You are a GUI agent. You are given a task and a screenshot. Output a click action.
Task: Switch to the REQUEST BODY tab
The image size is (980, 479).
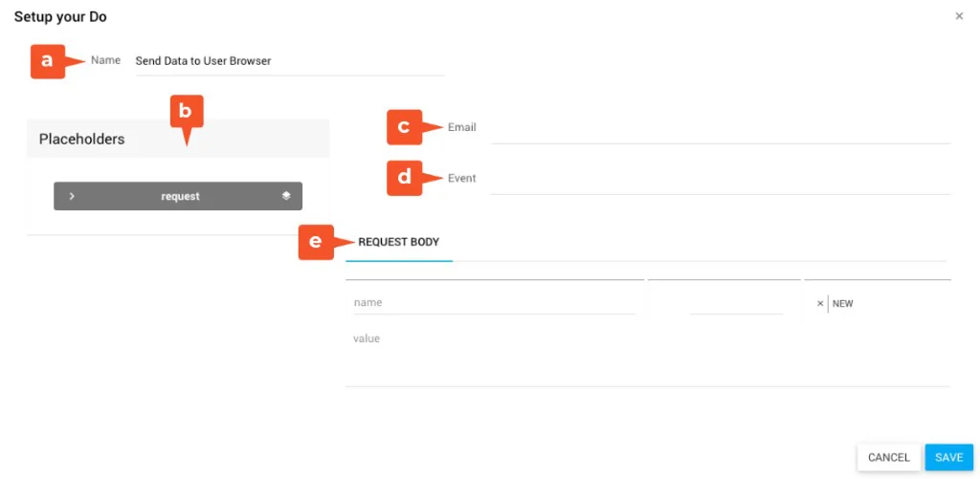(398, 243)
